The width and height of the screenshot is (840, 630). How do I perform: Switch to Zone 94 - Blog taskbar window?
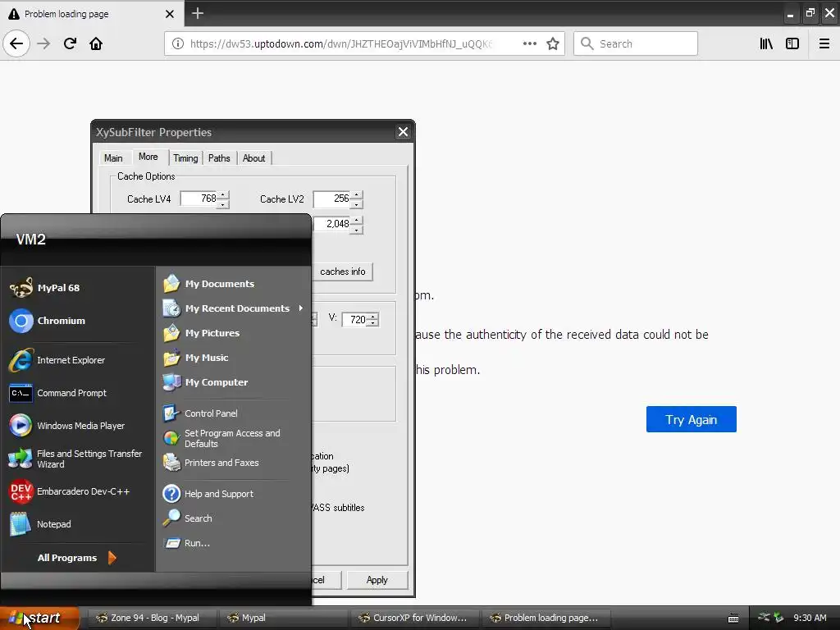(152, 618)
